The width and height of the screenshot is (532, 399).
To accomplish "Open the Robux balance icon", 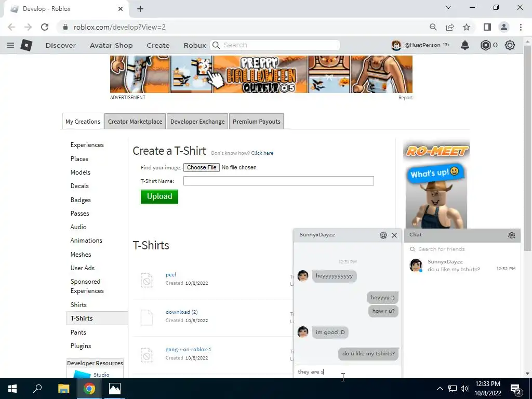I will coord(486,45).
